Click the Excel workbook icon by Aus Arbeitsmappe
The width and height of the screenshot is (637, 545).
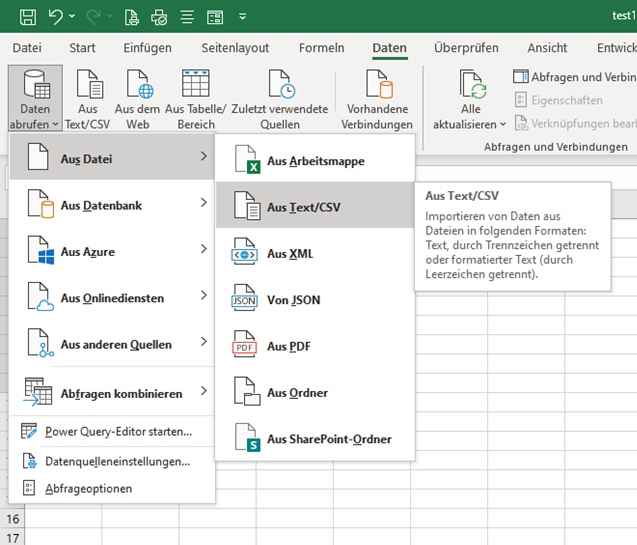(x=247, y=159)
